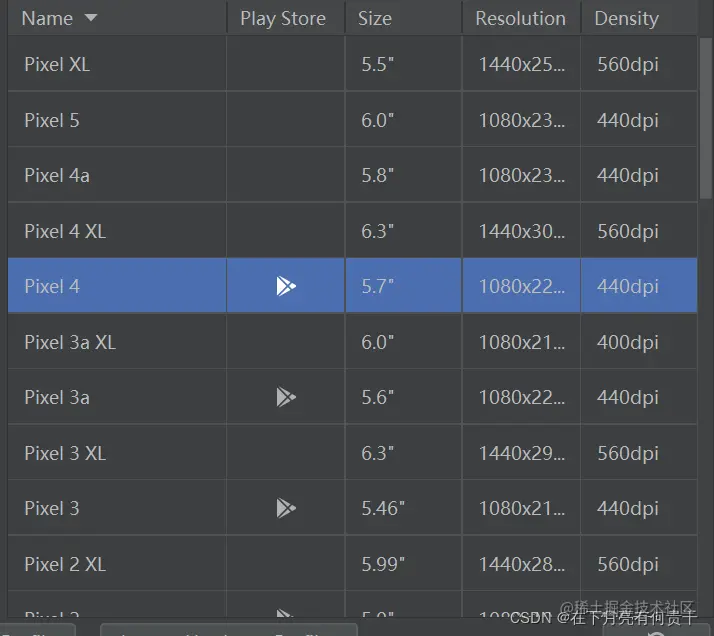
Task: Click the 5.8" size cell
Action: click(403, 175)
